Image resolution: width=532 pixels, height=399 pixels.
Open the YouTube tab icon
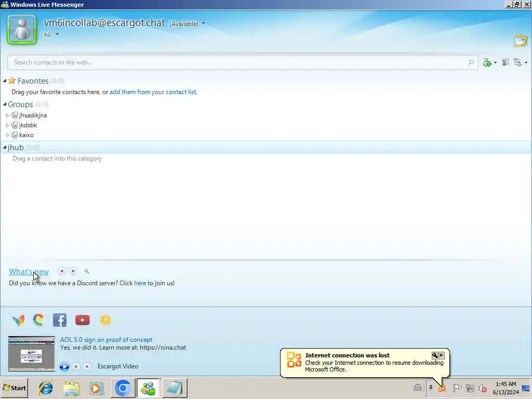(x=83, y=320)
